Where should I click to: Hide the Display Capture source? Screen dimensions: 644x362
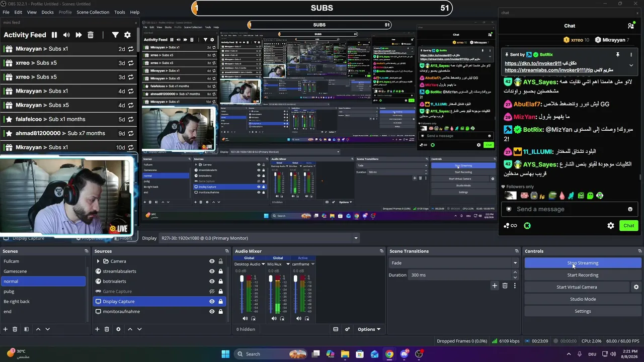[x=212, y=302]
